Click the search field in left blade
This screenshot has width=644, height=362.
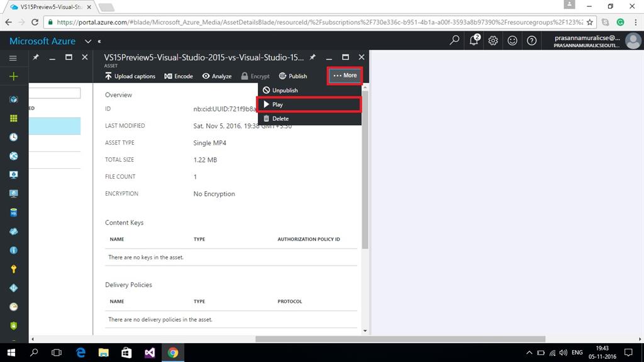point(55,93)
